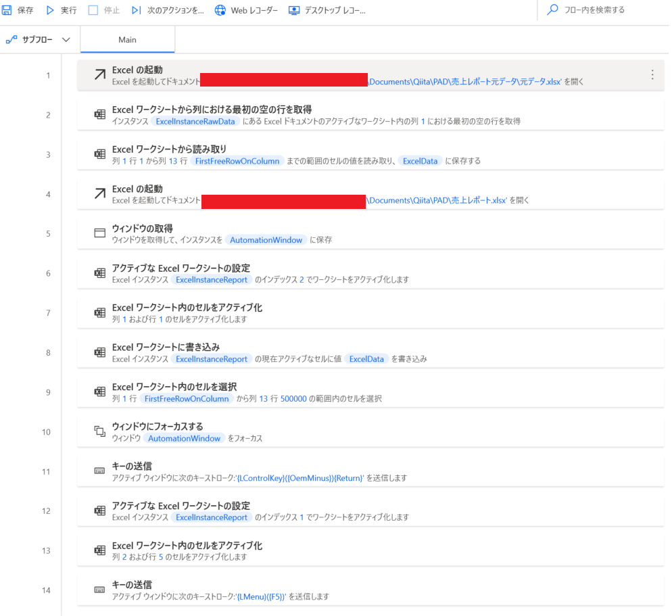Click the 保存 label in the toolbar
The height and width of the screenshot is (616, 672).
click(x=25, y=10)
